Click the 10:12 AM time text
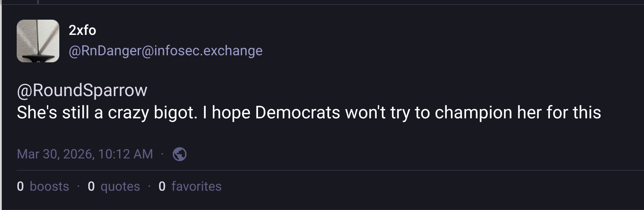644x210 pixels. [125, 154]
